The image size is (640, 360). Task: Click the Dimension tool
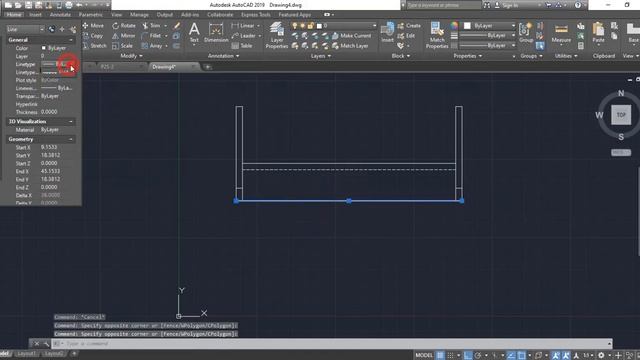[216, 33]
